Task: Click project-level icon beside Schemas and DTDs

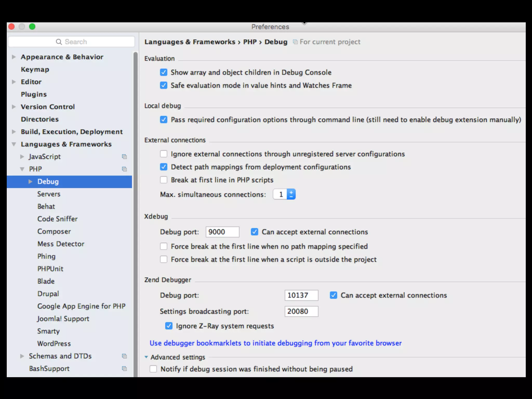Action: [x=124, y=356]
